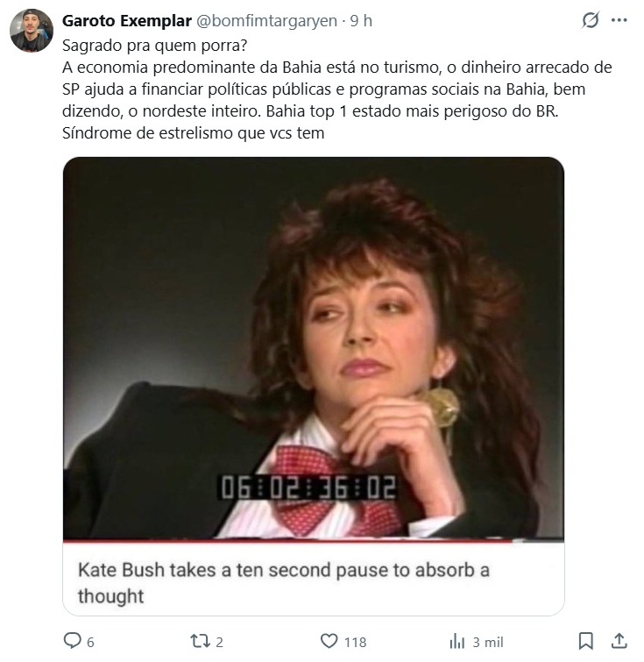644x662 pixels.
Task: Like the post with the heart icon
Action: pyautogui.click(x=329, y=641)
